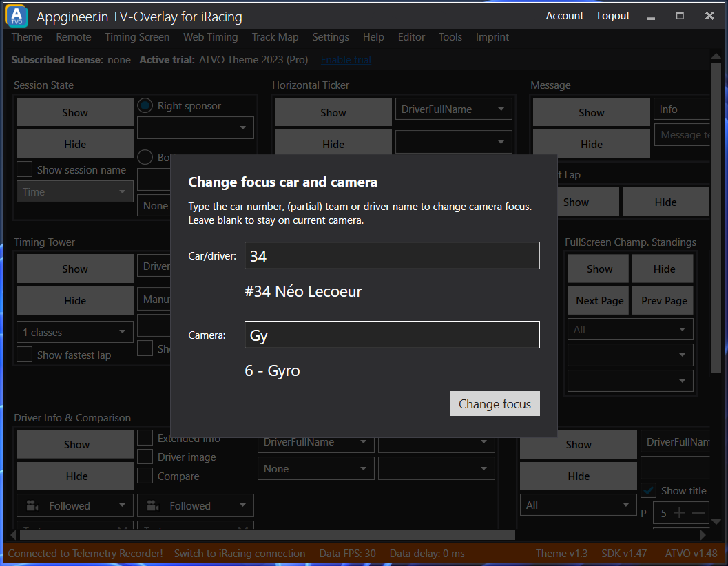Click the Message text input field
728x566 pixels.
point(682,135)
